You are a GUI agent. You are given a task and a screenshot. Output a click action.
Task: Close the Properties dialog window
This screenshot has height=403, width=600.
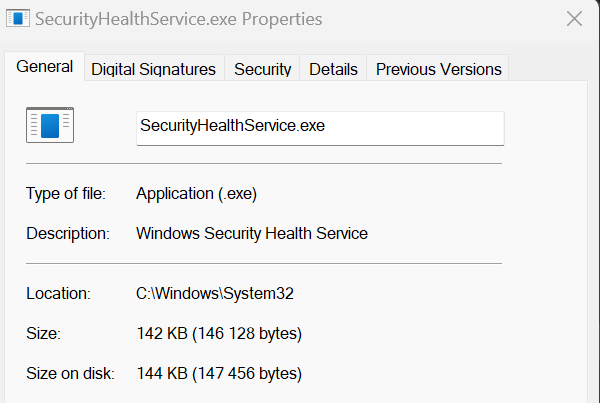[574, 19]
